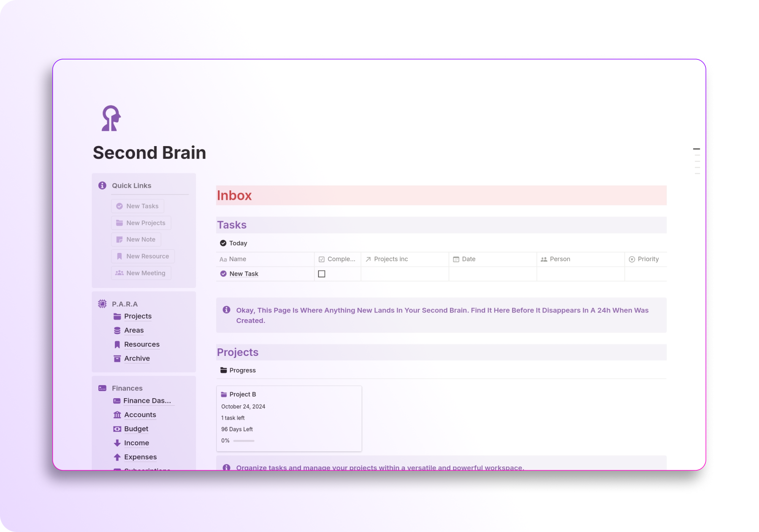Collapse the Progress group under Projects
759x532 pixels.
[223, 370]
